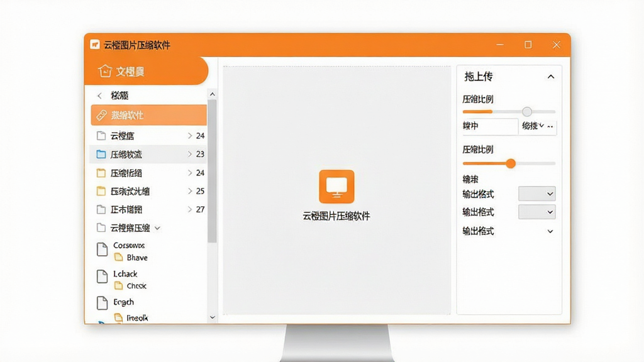This screenshot has height=362, width=644.
Task: Expand the third 输出格式 row chevron
Action: (x=550, y=231)
